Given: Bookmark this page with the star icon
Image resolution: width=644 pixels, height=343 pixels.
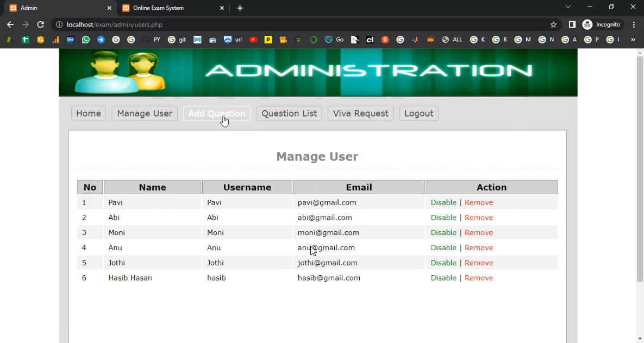Looking at the screenshot, I should point(553,24).
